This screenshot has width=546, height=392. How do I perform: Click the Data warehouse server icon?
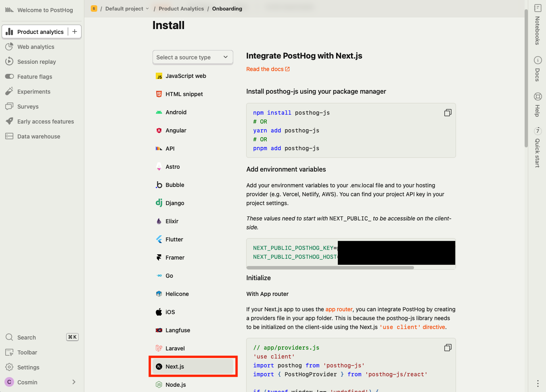click(9, 136)
